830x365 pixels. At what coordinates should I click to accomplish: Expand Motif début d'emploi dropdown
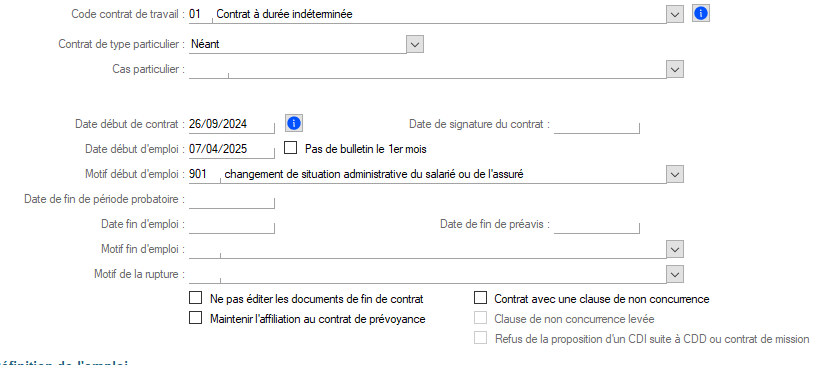click(675, 174)
